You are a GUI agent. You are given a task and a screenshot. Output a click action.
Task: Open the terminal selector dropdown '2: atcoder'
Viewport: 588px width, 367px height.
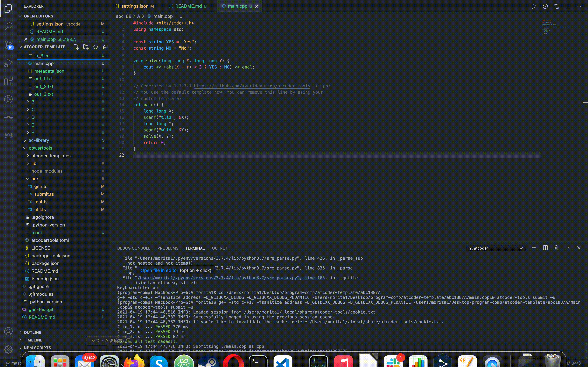[x=496, y=248]
